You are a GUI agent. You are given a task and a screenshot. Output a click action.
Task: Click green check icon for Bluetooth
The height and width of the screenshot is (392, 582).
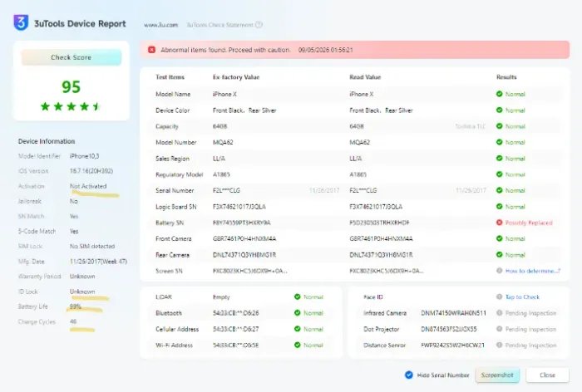pyautogui.click(x=298, y=313)
